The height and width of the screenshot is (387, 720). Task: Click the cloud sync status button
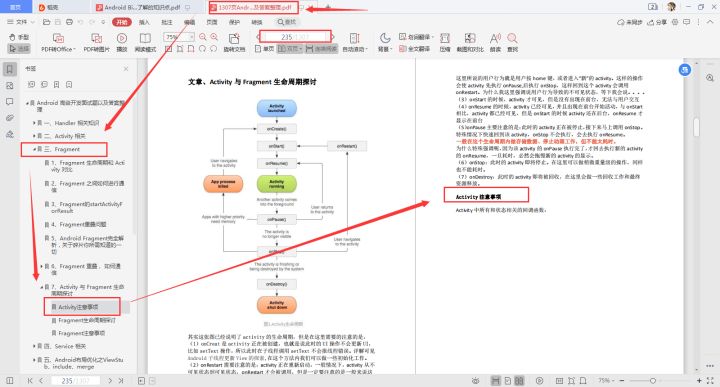(629, 22)
